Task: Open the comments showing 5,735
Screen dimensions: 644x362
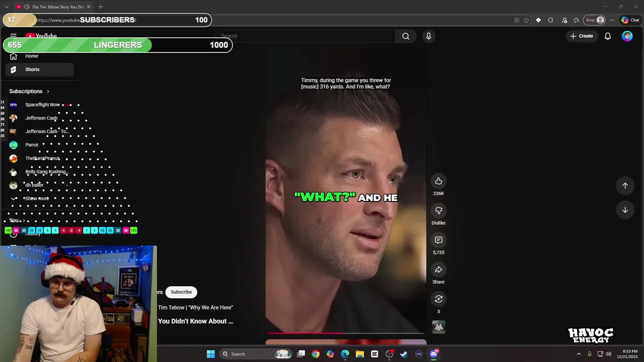Action: [438, 240]
